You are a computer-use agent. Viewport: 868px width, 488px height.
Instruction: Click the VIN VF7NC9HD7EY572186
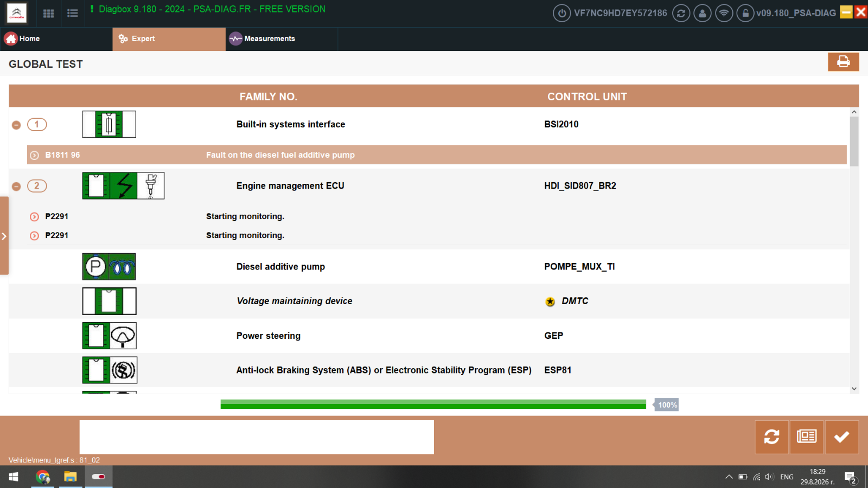pyautogui.click(x=621, y=13)
